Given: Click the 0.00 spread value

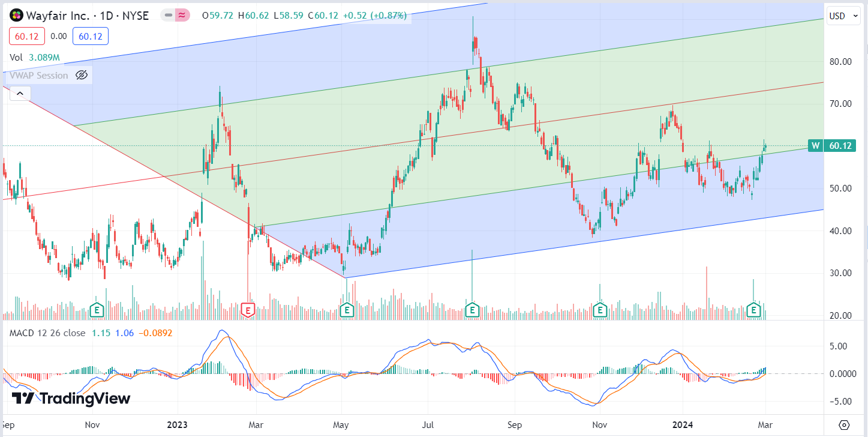Looking at the screenshot, I should click(59, 37).
